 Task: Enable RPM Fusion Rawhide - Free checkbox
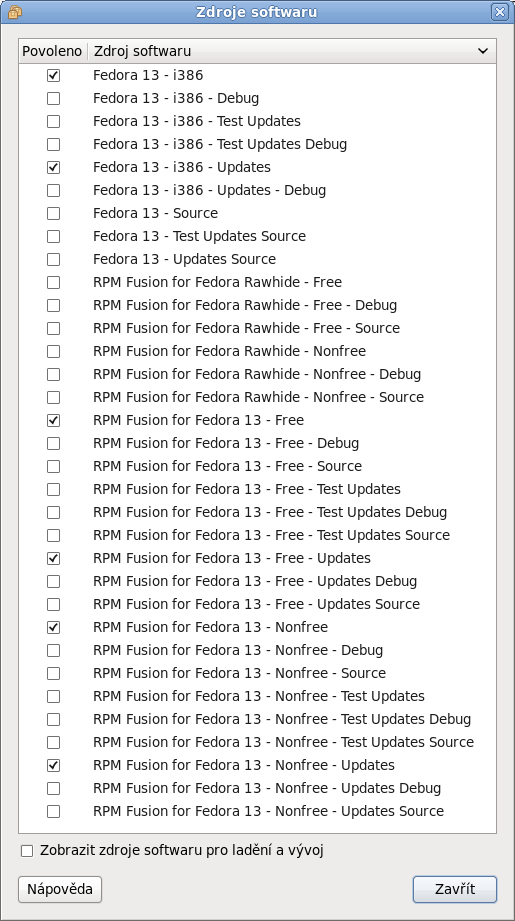53,283
